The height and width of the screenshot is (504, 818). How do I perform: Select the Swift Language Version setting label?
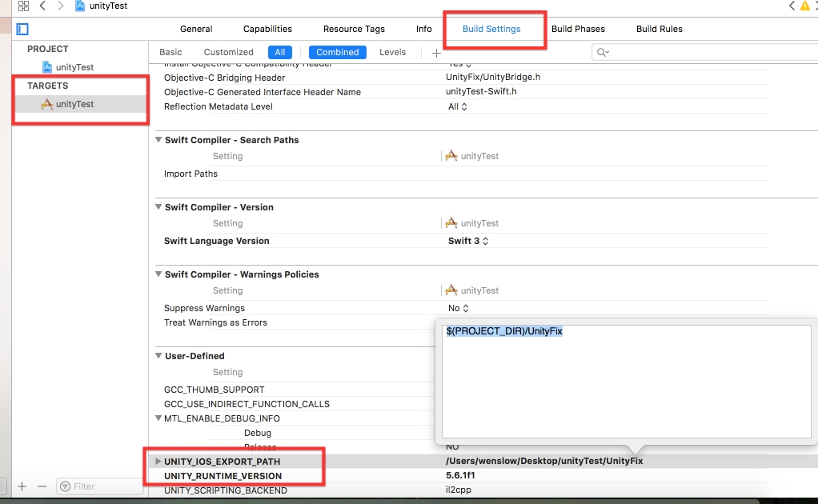pyautogui.click(x=216, y=241)
